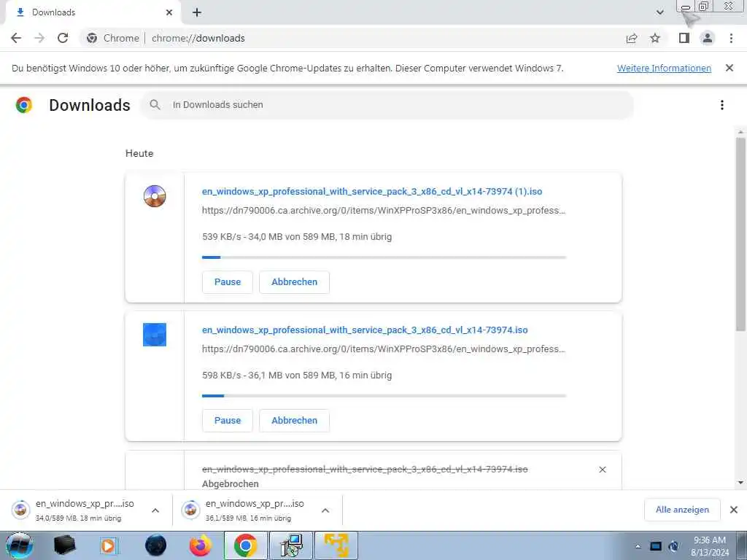This screenshot has width=747, height=560.
Task: Dismiss the Windows 10 update notice bar
Action: pos(729,68)
